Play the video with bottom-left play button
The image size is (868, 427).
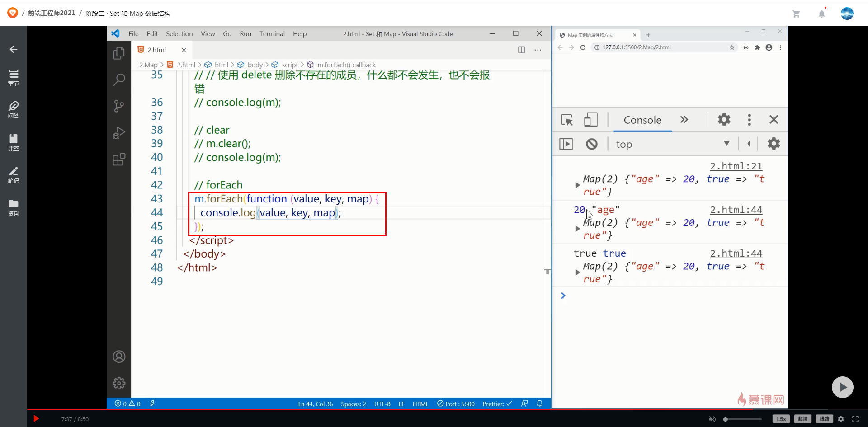point(36,419)
